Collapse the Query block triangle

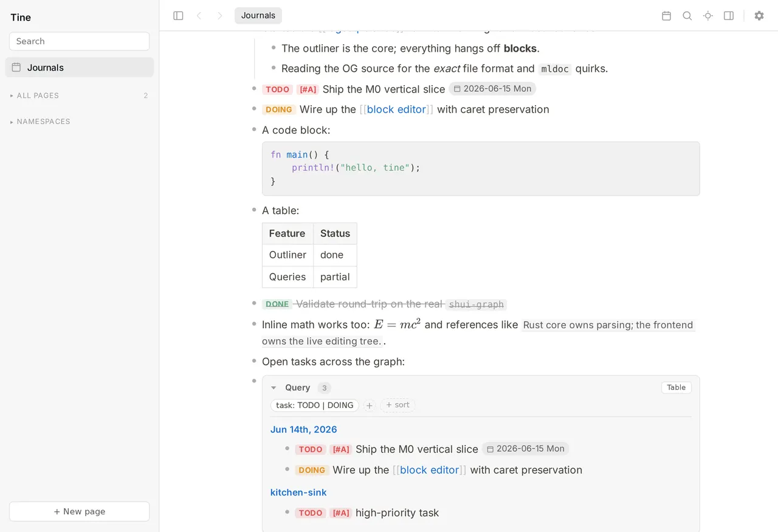click(274, 388)
